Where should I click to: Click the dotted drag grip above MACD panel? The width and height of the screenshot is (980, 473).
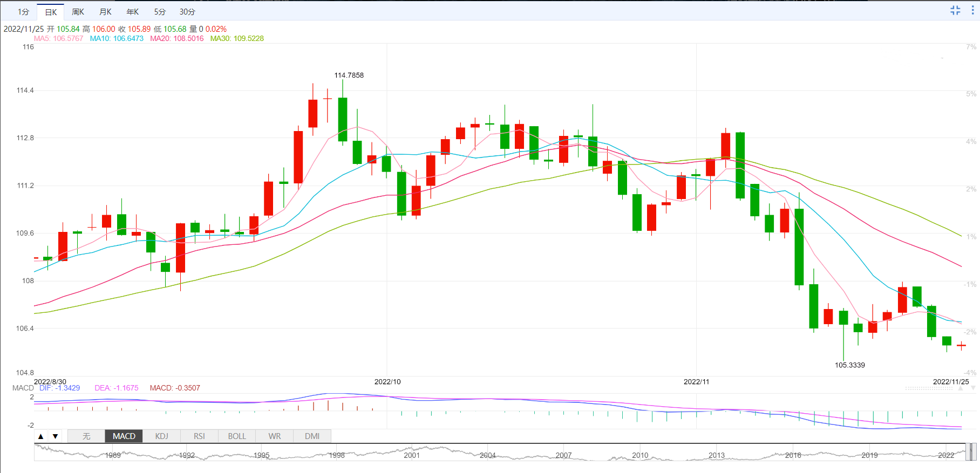(x=929, y=388)
